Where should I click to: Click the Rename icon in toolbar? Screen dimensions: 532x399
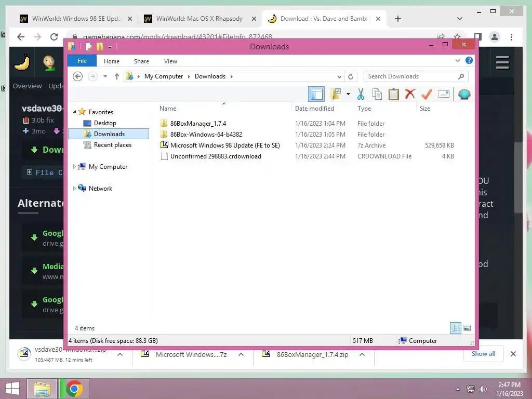coord(444,94)
